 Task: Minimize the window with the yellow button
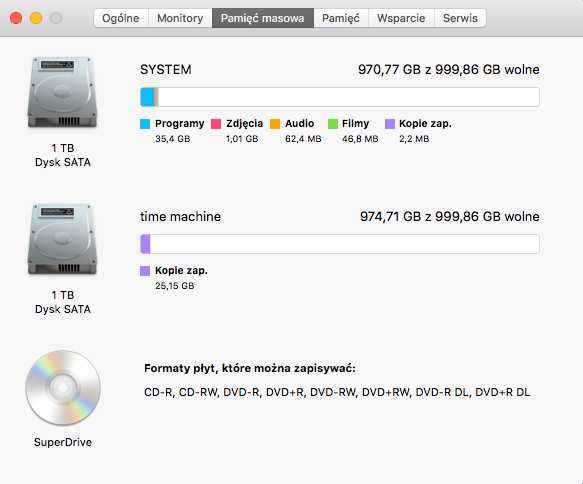coord(36,18)
